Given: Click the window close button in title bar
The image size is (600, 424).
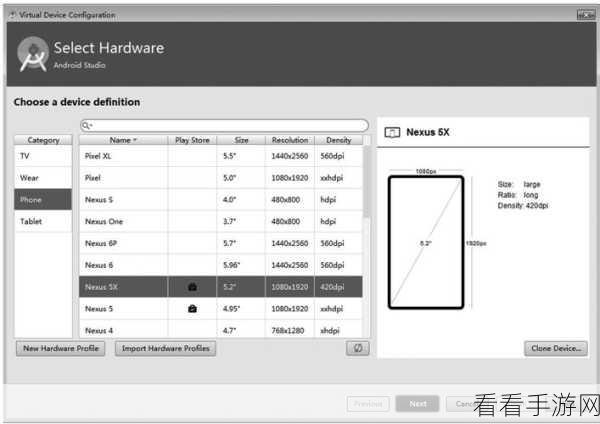Looking at the screenshot, I should [586, 15].
